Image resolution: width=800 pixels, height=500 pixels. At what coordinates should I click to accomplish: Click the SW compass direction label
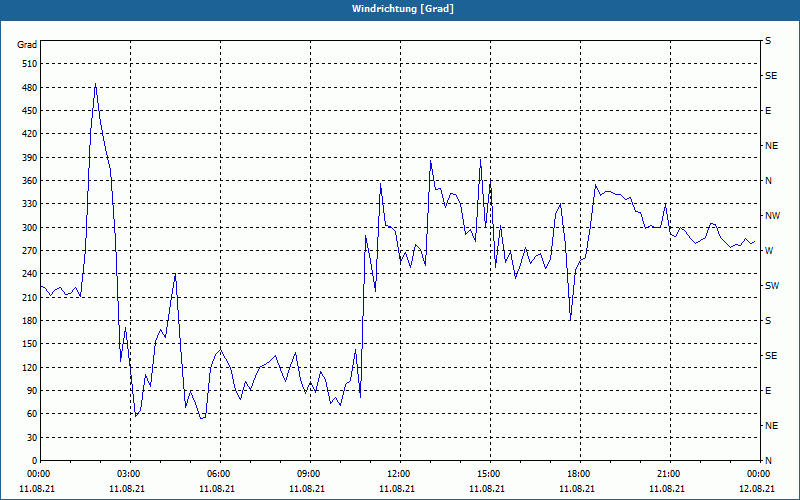[772, 286]
